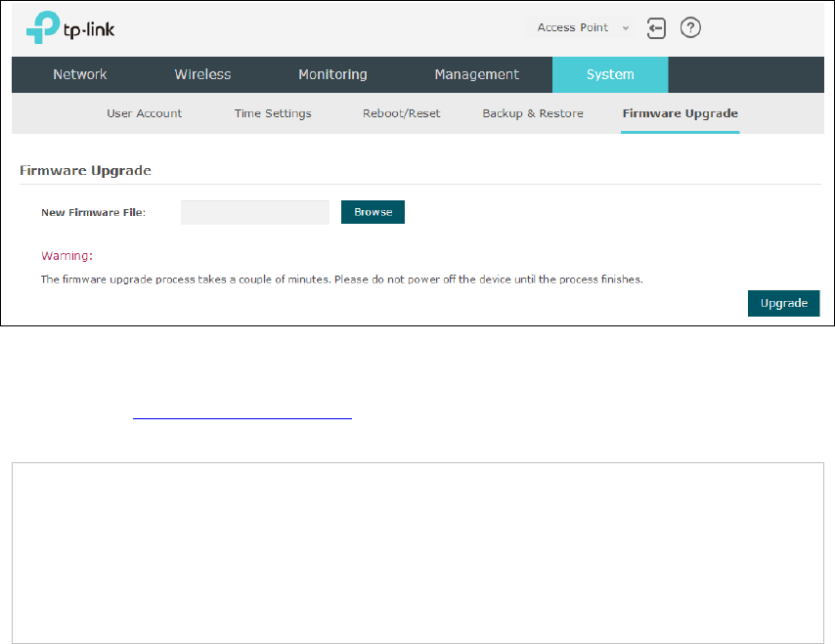835x644 pixels.
Task: Open User Account settings
Action: point(145,113)
